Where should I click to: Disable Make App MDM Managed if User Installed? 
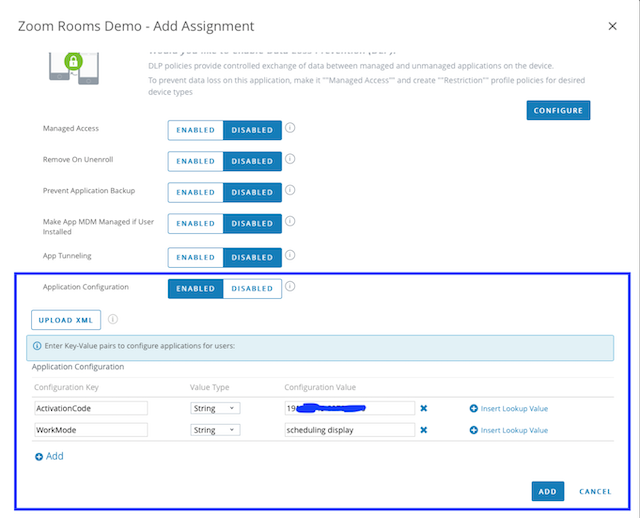click(252, 223)
